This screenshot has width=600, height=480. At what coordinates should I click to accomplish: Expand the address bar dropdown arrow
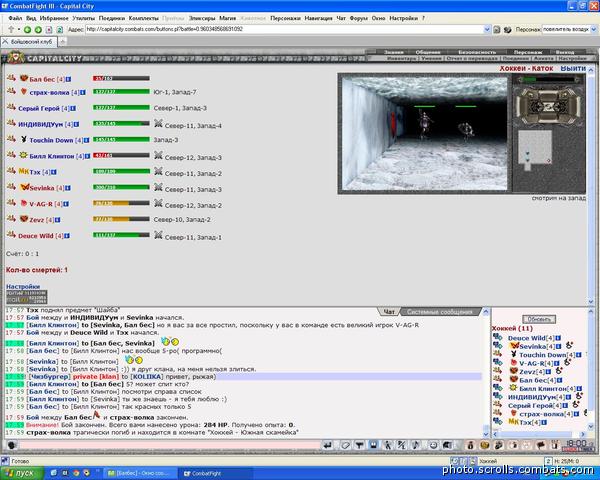pos(487,29)
